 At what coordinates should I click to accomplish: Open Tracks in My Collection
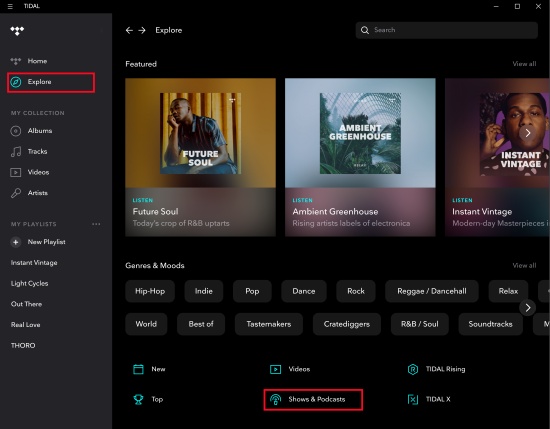[x=37, y=152]
